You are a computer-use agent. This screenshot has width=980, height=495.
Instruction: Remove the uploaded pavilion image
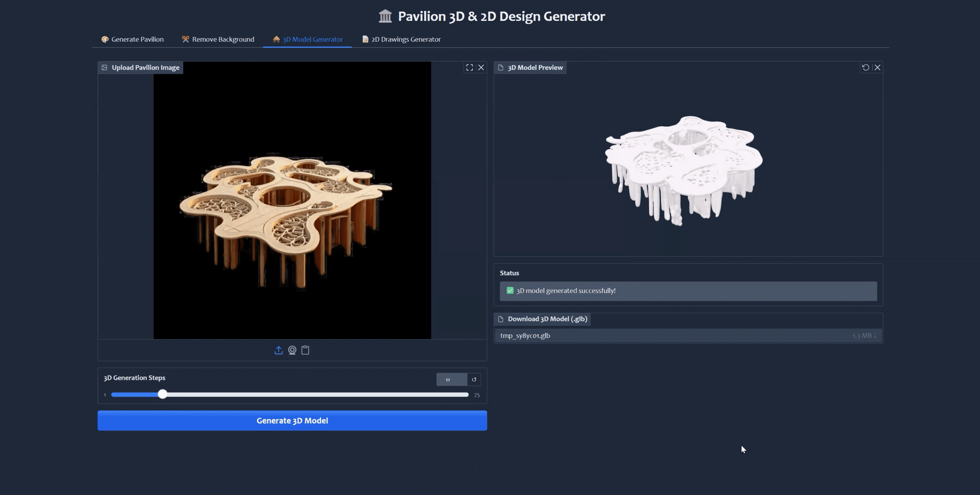pyautogui.click(x=481, y=67)
